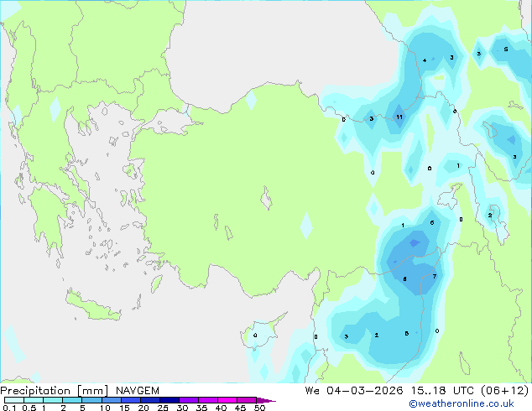Viewport: 532px width, 411px height.
Task: Select the '50' legend scale label
Action: 259,408
